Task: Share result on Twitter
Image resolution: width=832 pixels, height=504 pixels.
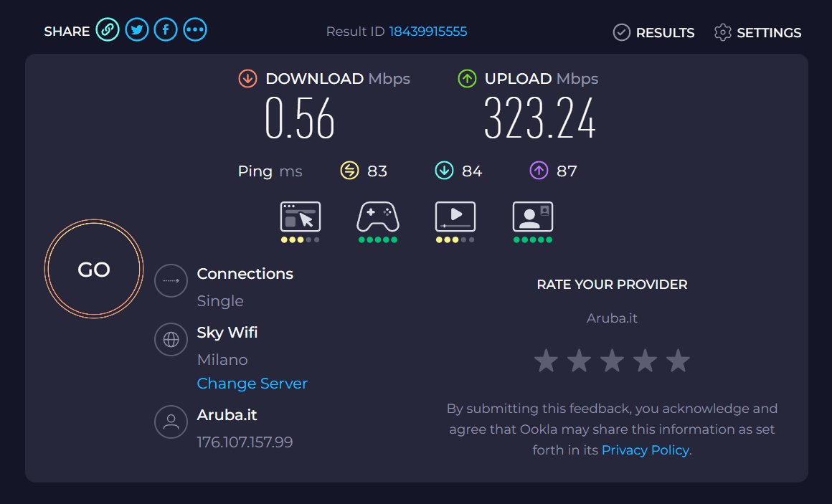Action: click(137, 30)
